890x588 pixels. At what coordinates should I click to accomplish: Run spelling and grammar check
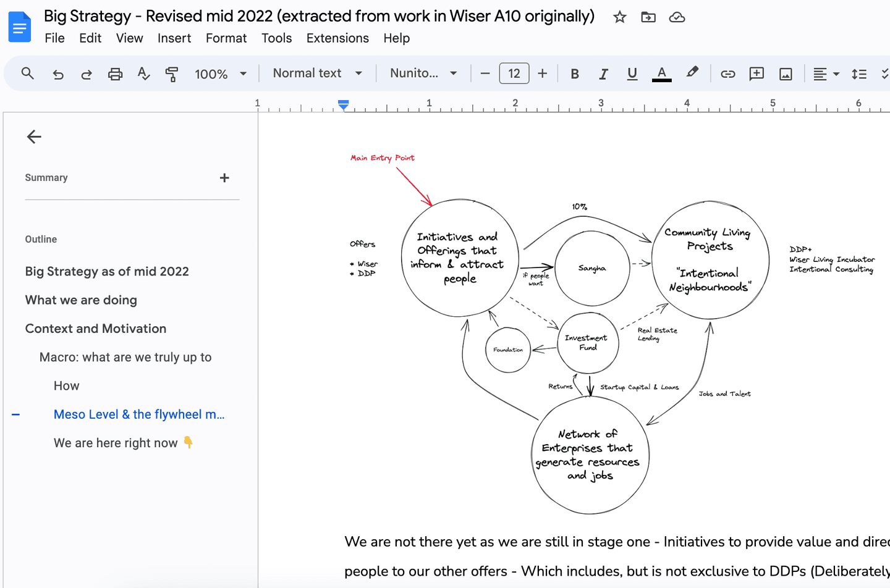[x=143, y=73]
